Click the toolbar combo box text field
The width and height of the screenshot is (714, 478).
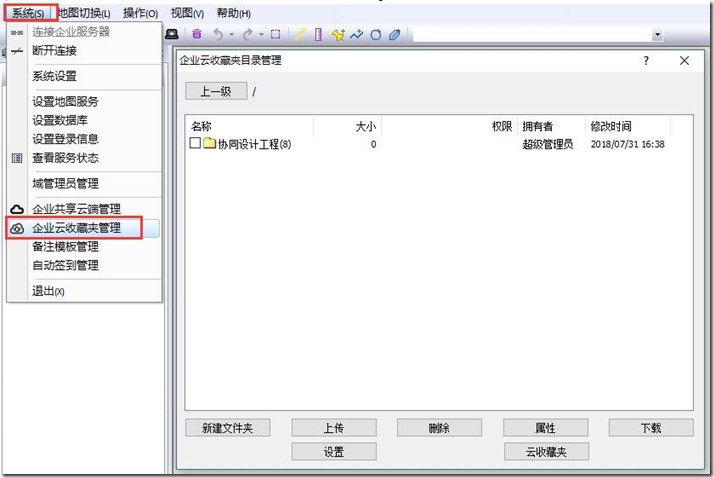[x=532, y=35]
